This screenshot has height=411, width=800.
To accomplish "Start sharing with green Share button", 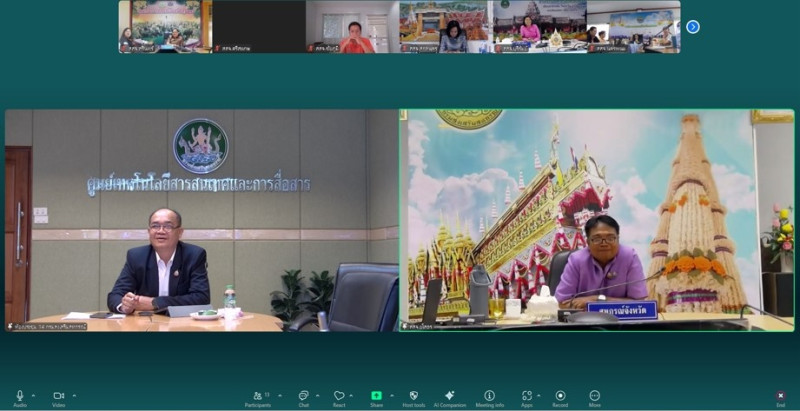I will pyautogui.click(x=377, y=398).
